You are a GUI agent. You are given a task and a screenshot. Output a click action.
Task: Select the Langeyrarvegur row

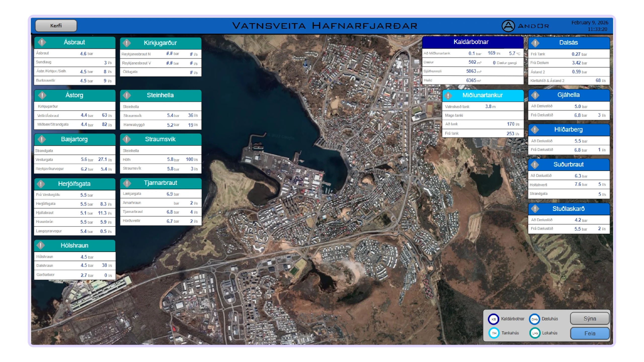click(75, 231)
